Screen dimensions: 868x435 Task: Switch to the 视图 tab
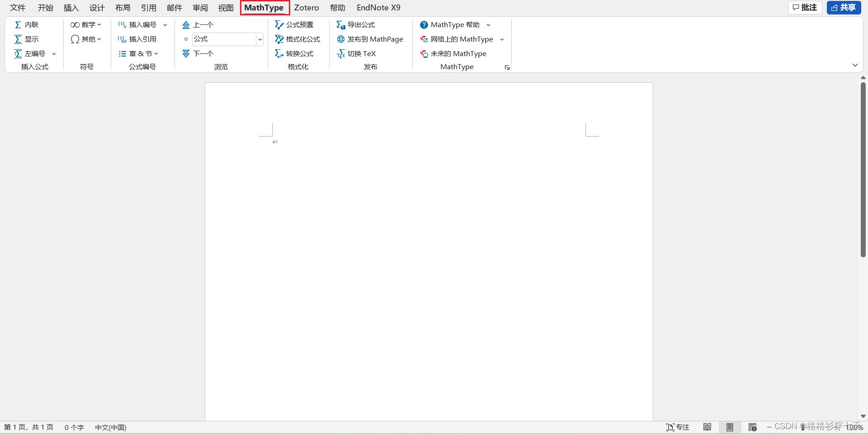226,8
